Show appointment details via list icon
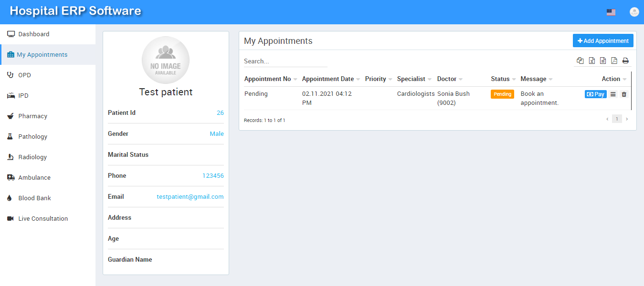The height and width of the screenshot is (286, 644). pos(613,94)
